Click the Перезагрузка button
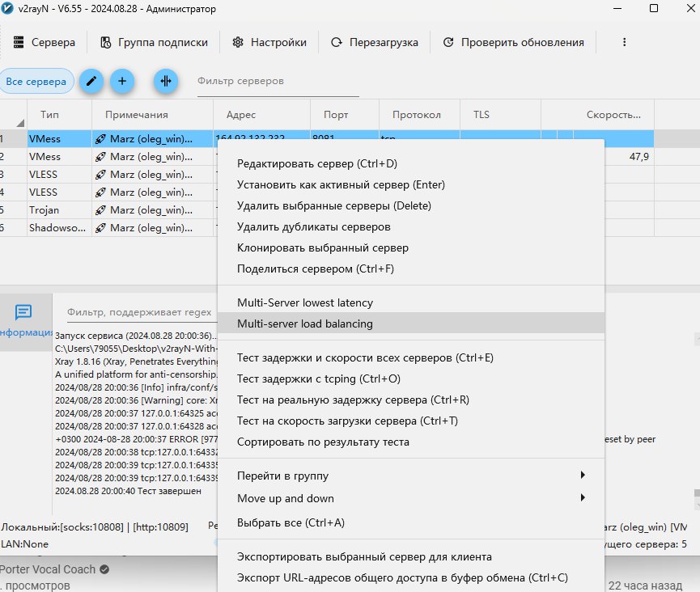Screen dimensions: 700x592 click(x=374, y=42)
